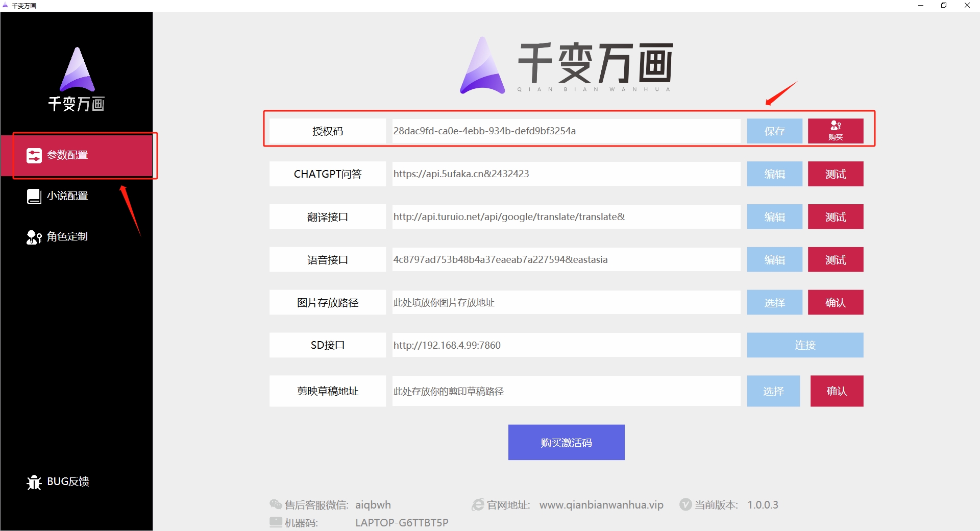This screenshot has height=531, width=980.
Task: Save the 授权码 with 保存 button
Action: [x=774, y=131]
